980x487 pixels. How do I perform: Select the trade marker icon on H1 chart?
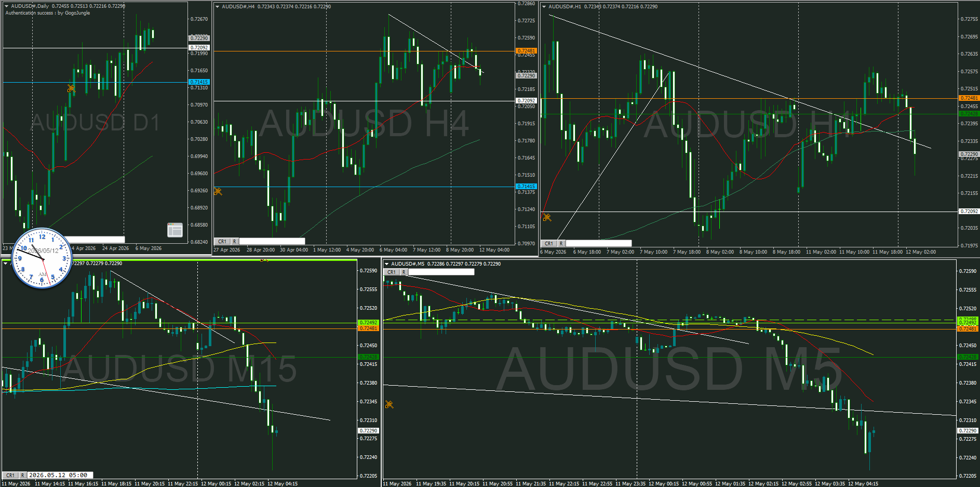pyautogui.click(x=546, y=217)
